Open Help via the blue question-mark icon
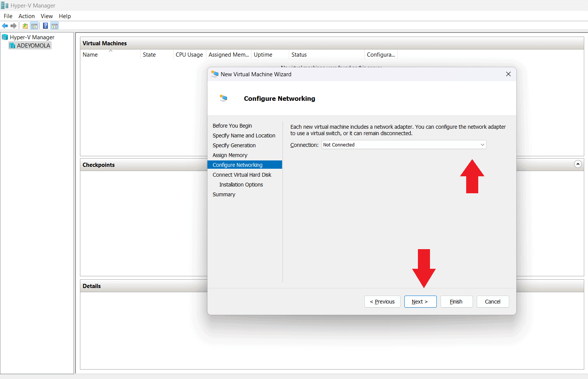Viewport: 588px width, 379px height. (x=45, y=26)
